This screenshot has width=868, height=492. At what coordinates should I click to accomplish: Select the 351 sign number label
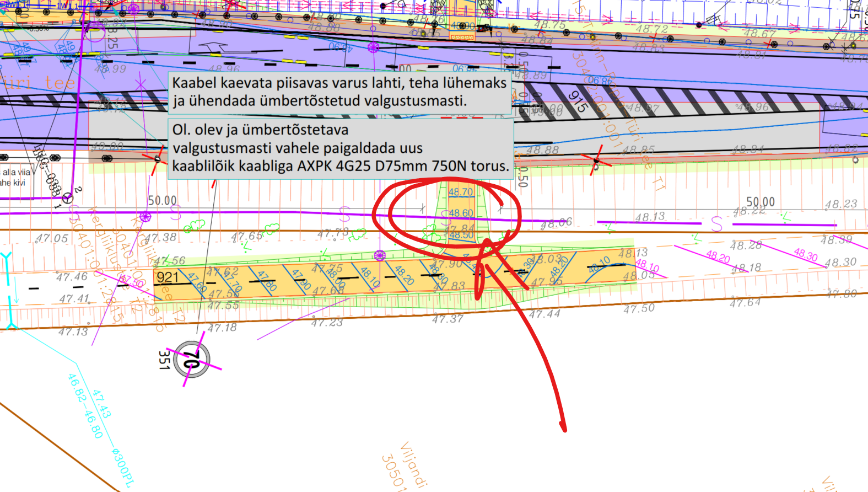(x=164, y=360)
